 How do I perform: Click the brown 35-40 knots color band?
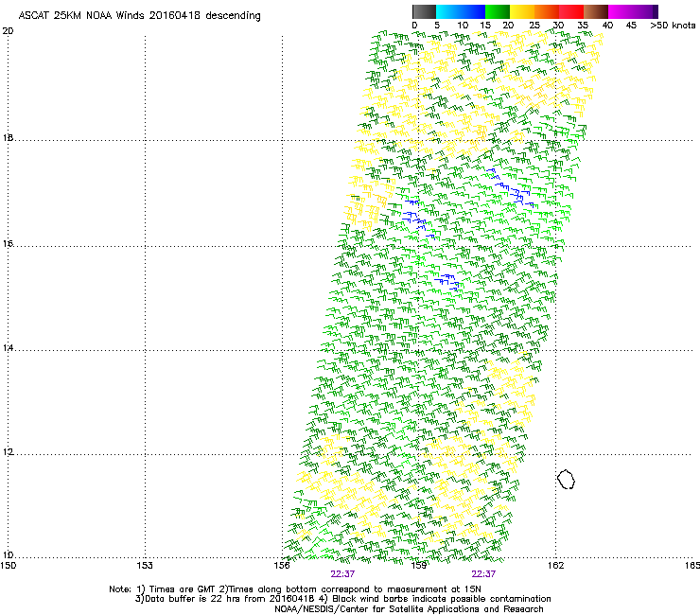pyautogui.click(x=596, y=11)
